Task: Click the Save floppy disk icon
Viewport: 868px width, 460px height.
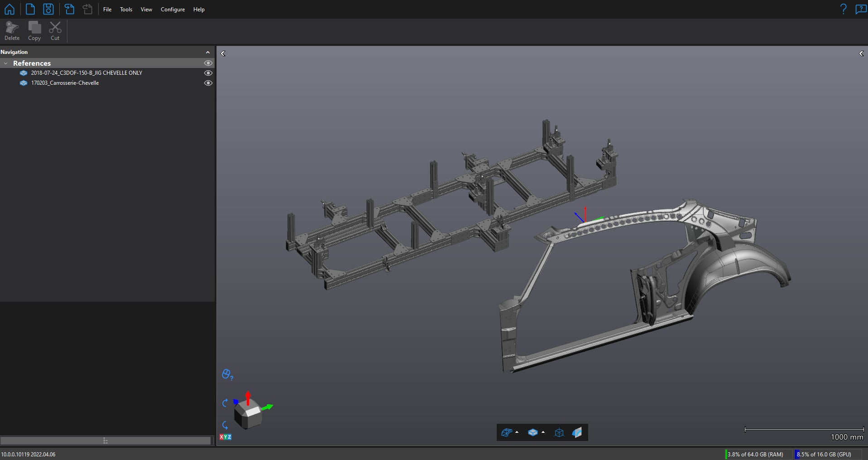Action: coord(48,9)
